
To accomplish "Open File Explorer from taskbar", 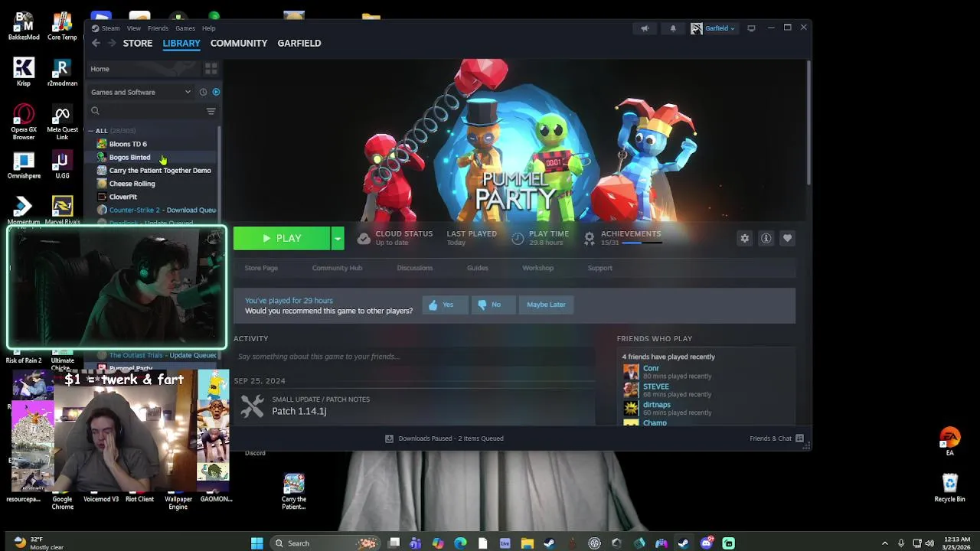I will pyautogui.click(x=528, y=543).
